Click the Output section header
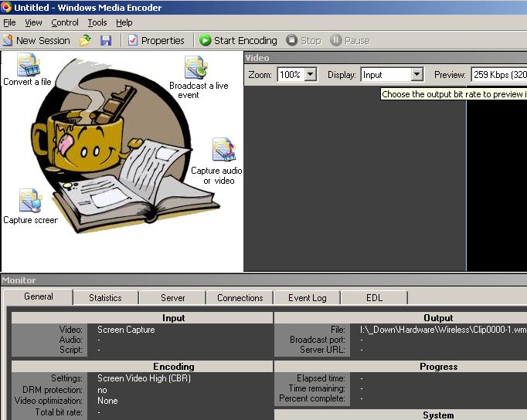 pos(400,318)
